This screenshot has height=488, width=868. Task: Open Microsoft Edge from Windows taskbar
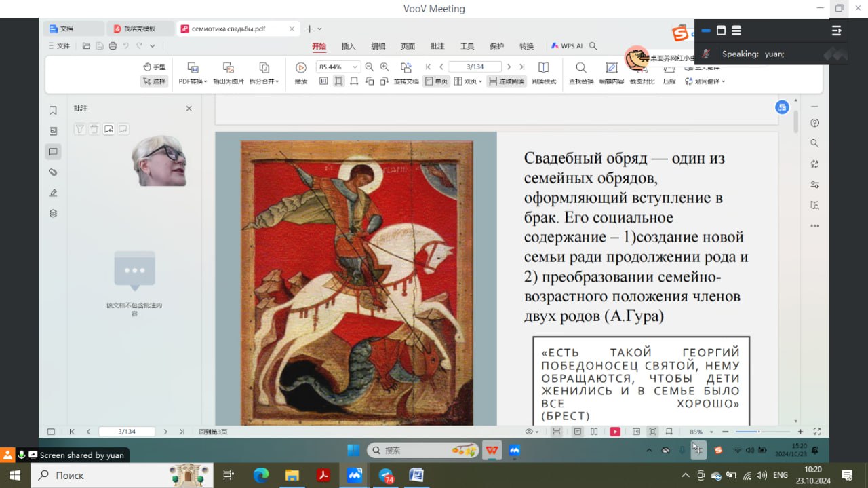coord(261,475)
